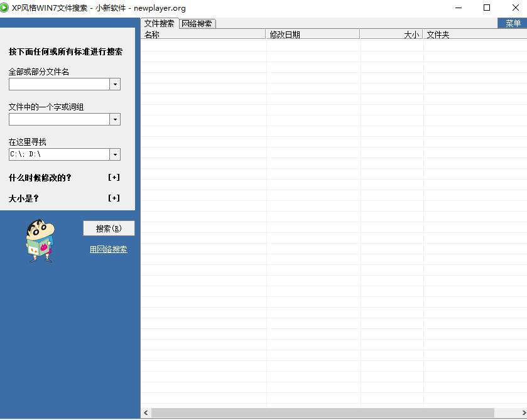Open dropdown arrow for 在这里寻找 location
The image size is (527, 420).
tap(115, 154)
